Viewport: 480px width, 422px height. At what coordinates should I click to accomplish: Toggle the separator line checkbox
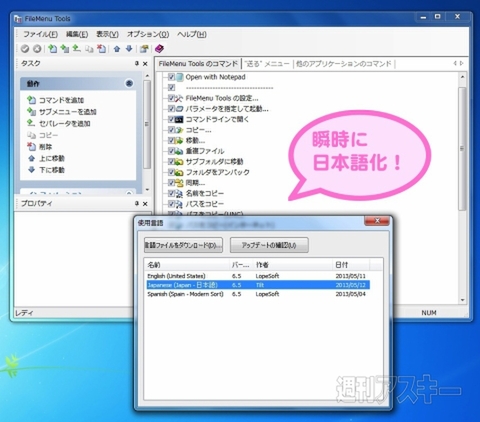coord(171,88)
